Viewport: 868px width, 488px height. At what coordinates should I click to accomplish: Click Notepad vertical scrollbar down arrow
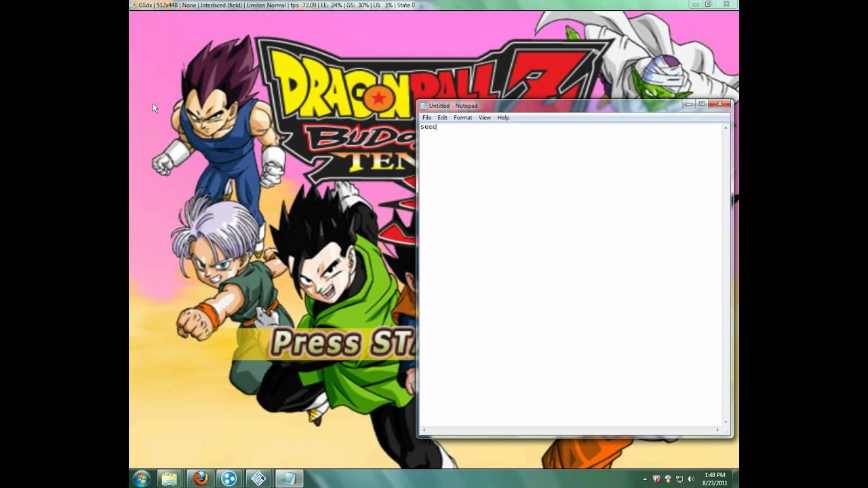pyautogui.click(x=726, y=422)
